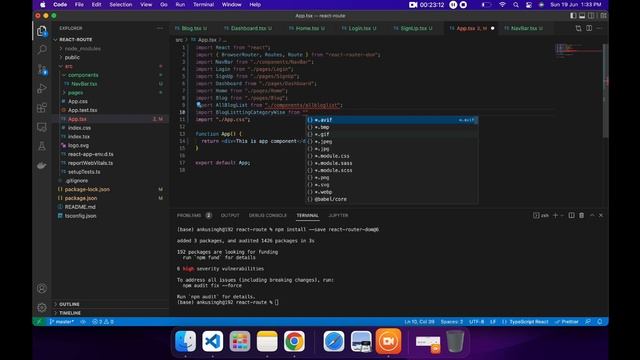Viewport: 640px width, 360px height.
Task: Toggle the secondary side bar layout icon
Action: (x=591, y=16)
